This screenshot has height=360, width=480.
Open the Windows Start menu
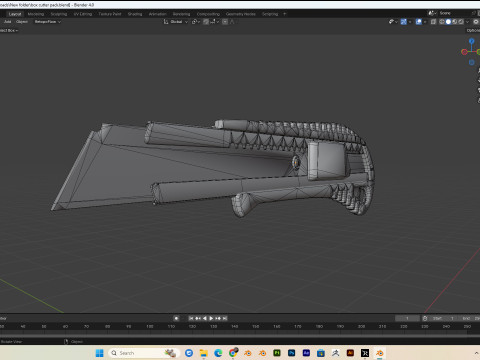[x=99, y=353]
